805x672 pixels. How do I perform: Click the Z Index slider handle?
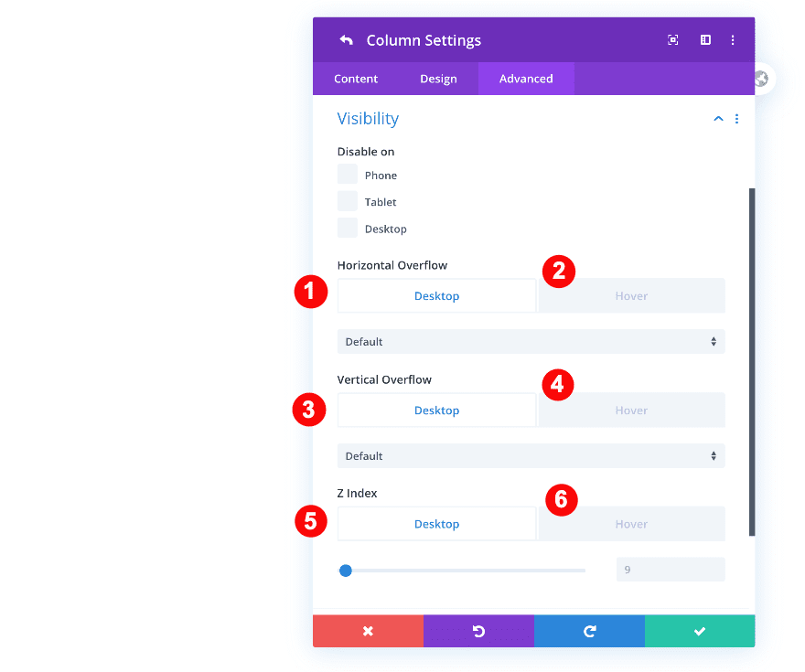click(x=346, y=571)
